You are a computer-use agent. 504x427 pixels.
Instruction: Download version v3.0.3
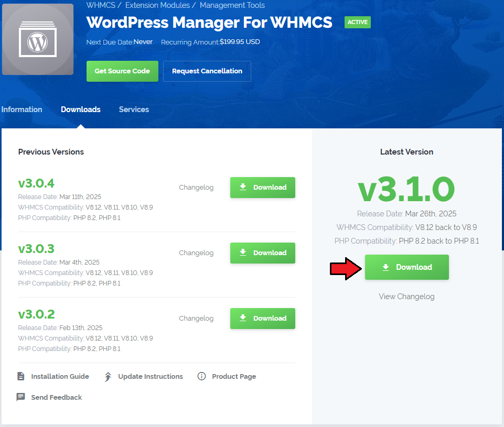tap(263, 253)
